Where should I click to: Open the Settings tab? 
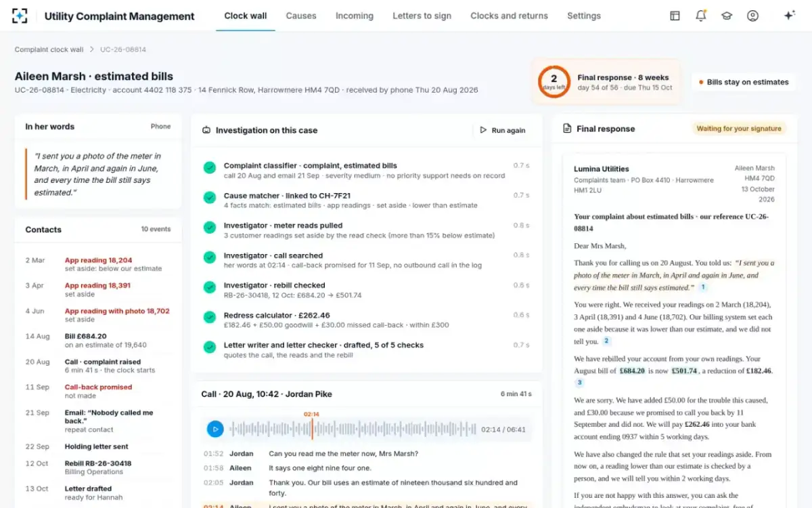[584, 16]
